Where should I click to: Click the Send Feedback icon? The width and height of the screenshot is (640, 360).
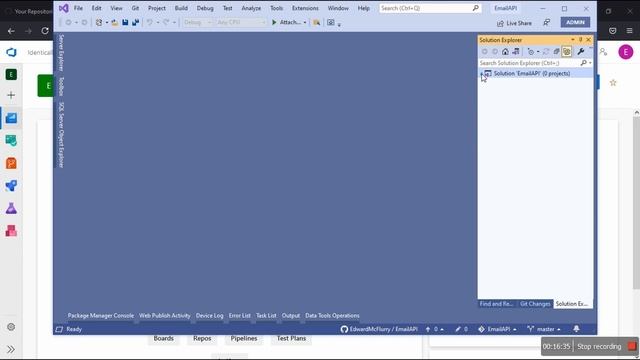pyautogui.click(x=547, y=23)
